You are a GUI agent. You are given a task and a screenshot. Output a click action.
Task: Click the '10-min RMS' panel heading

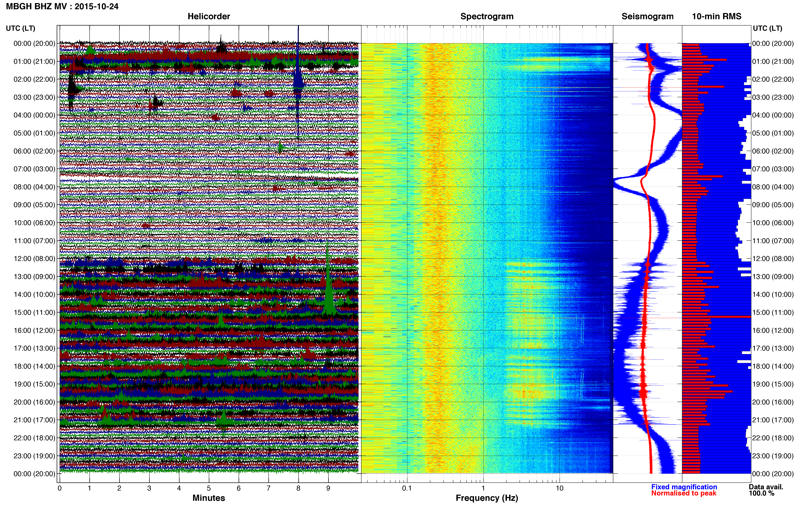coord(717,16)
